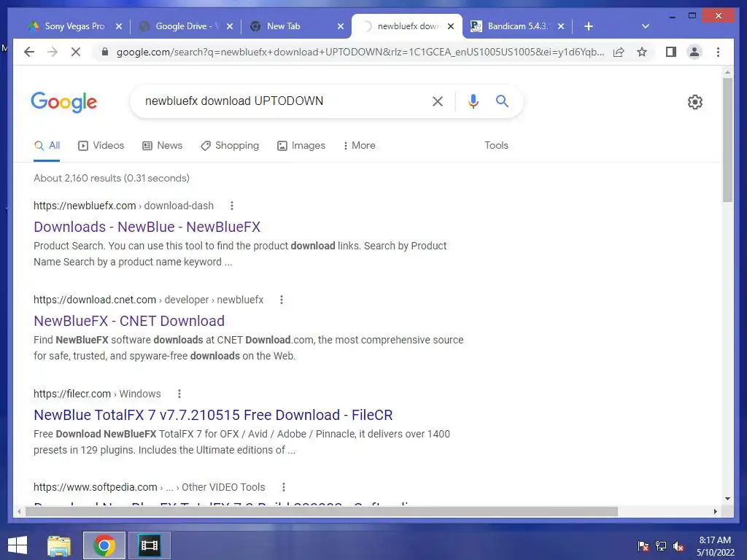This screenshot has height=560, width=747.
Task: Open the Windows Start menu
Action: click(x=18, y=545)
